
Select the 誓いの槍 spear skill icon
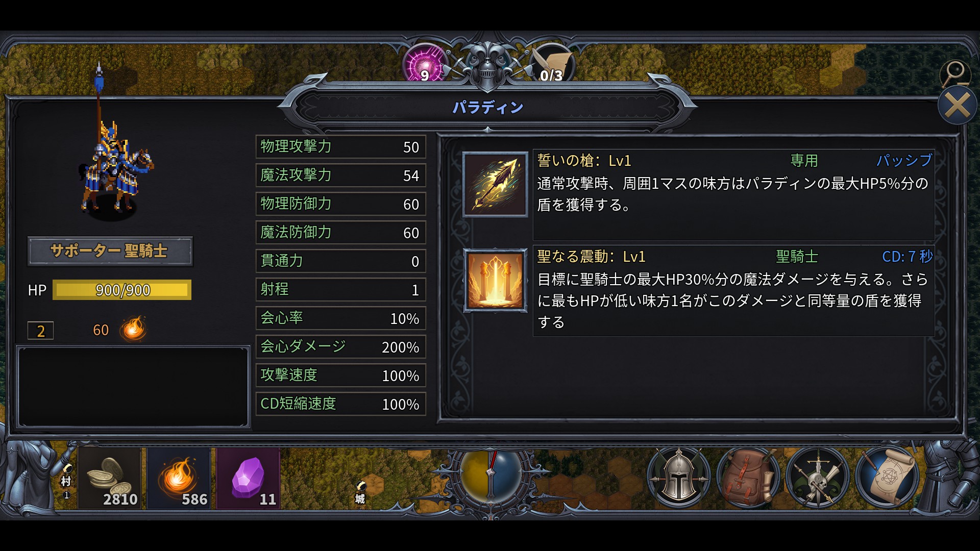(x=495, y=185)
